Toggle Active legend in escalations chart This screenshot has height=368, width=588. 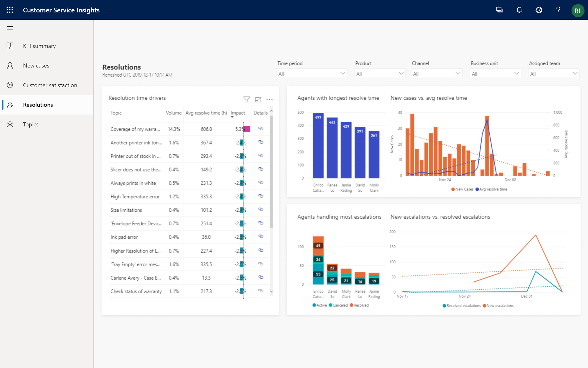pos(320,305)
